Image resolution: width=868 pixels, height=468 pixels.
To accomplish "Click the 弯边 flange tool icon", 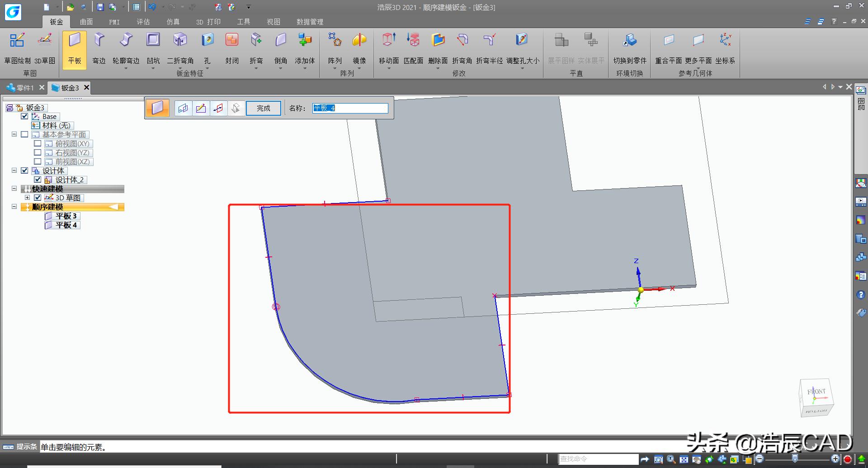I will 99,41.
